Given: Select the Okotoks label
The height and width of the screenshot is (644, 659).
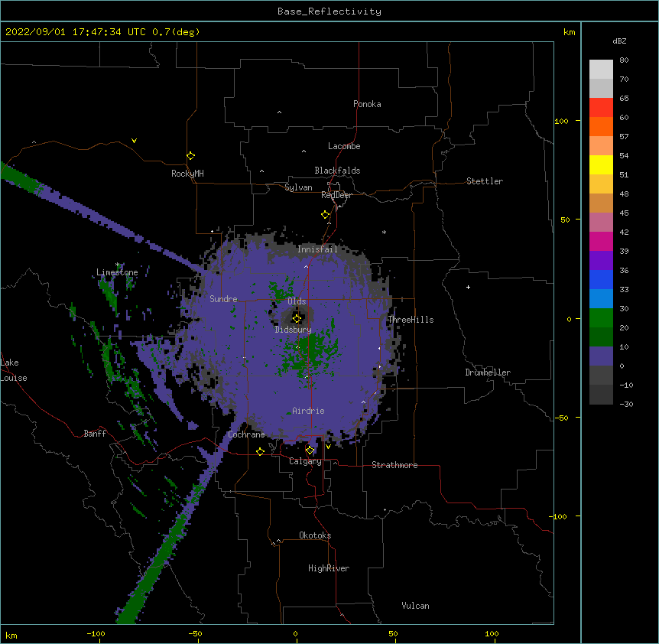Looking at the screenshot, I should 315,535.
